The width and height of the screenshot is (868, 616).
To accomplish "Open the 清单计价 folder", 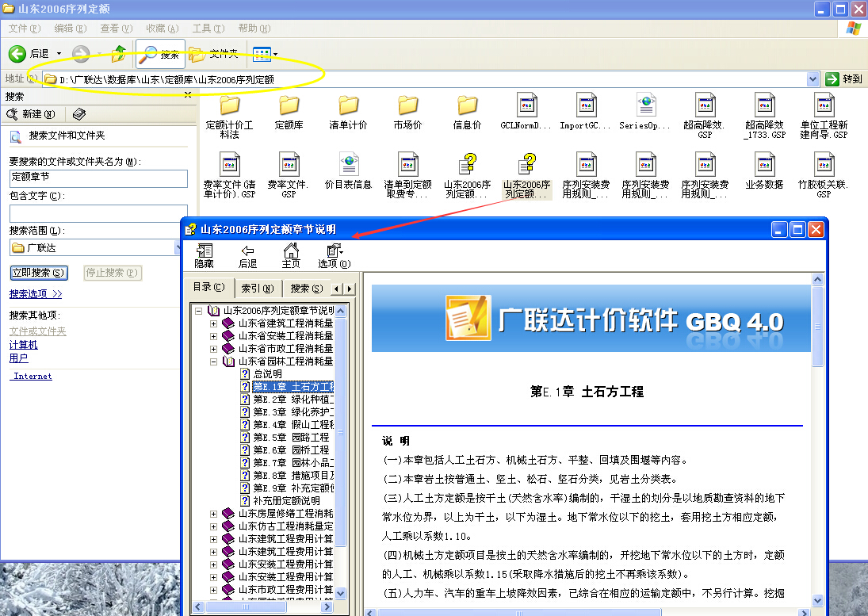I will click(348, 113).
